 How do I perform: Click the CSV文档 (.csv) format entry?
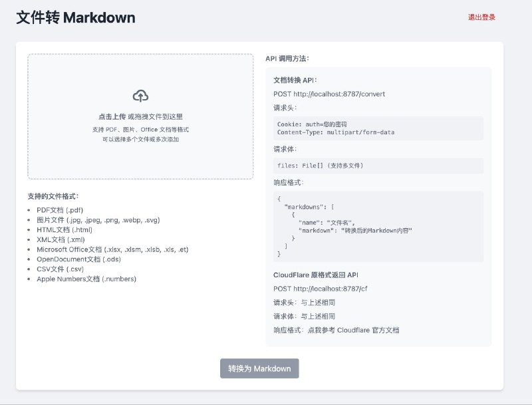click(59, 269)
